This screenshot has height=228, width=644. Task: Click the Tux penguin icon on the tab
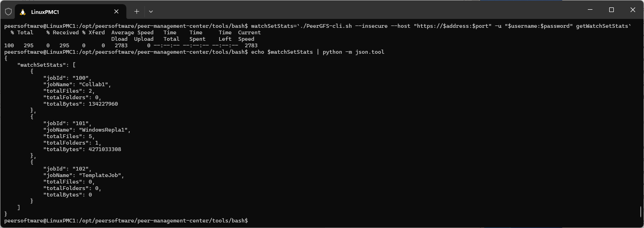pos(23,12)
